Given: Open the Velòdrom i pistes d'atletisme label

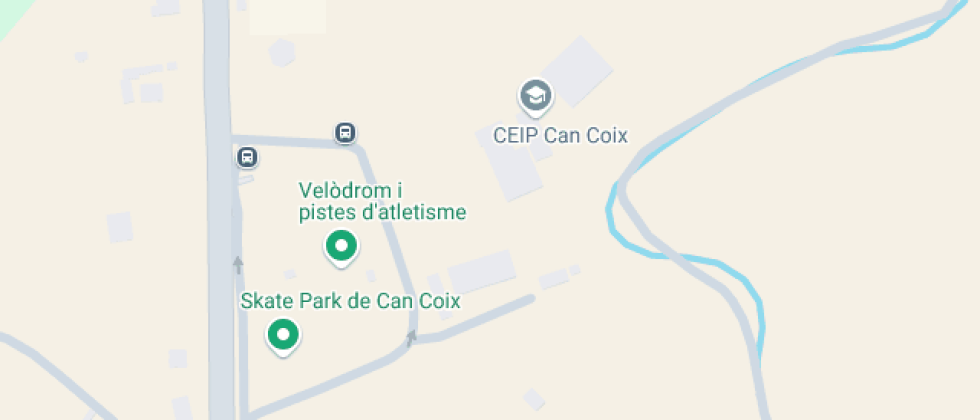Looking at the screenshot, I should [x=382, y=201].
